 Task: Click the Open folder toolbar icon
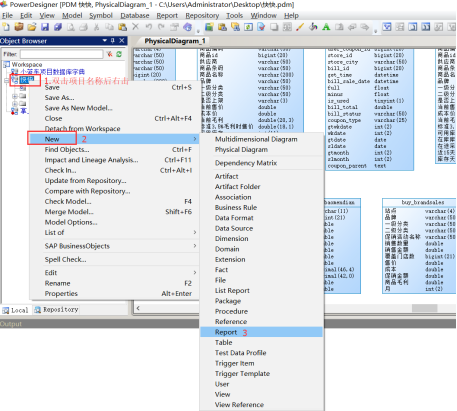click(x=32, y=27)
